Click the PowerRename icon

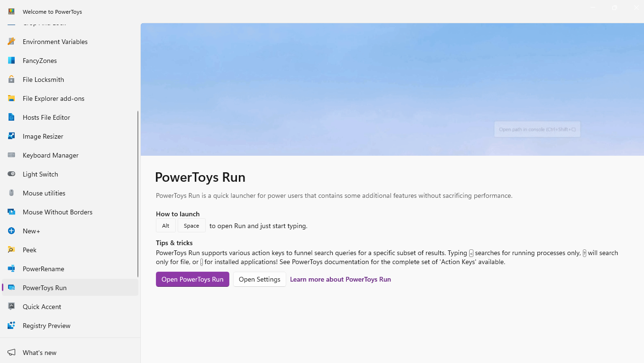click(x=11, y=269)
